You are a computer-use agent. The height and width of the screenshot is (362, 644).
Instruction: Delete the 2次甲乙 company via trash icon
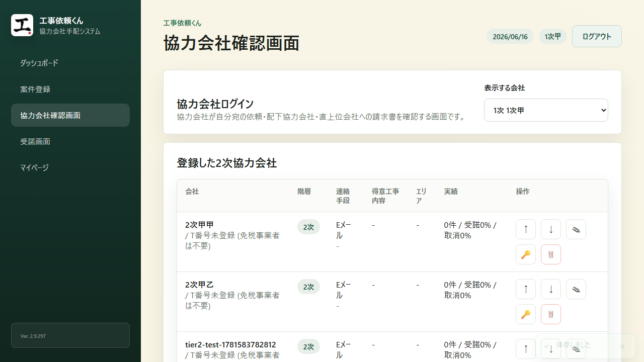[551, 314]
